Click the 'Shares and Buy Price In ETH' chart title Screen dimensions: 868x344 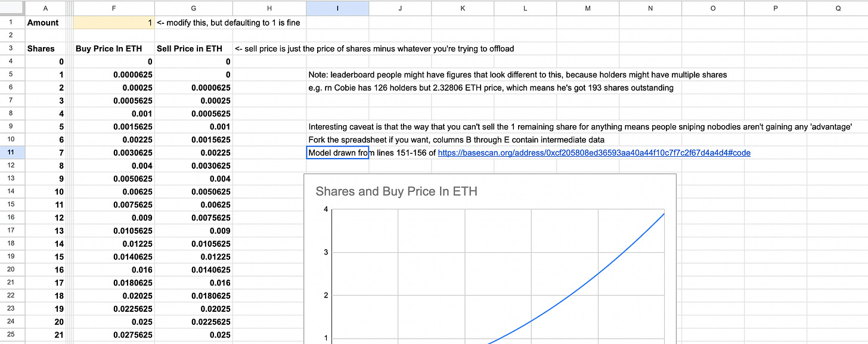[x=396, y=191]
